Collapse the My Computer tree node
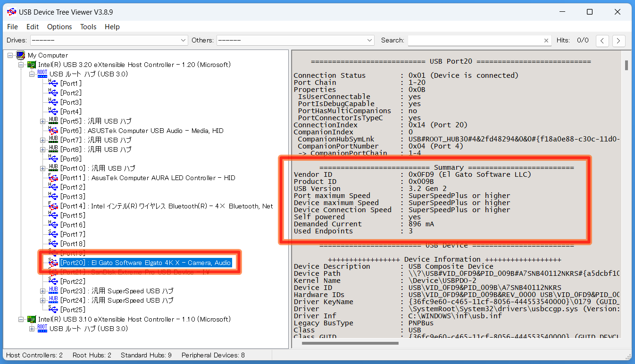635x364 pixels. [10, 55]
